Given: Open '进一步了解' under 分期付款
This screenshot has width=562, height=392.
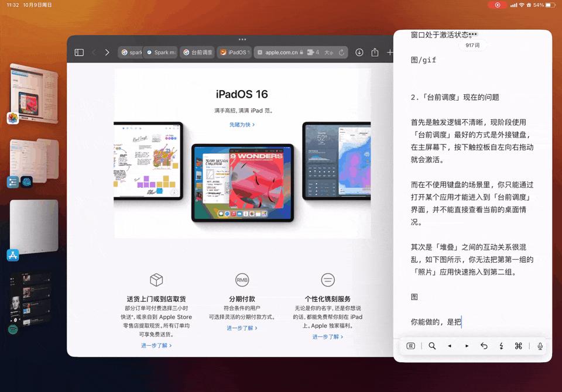Looking at the screenshot, I should tap(242, 328).
